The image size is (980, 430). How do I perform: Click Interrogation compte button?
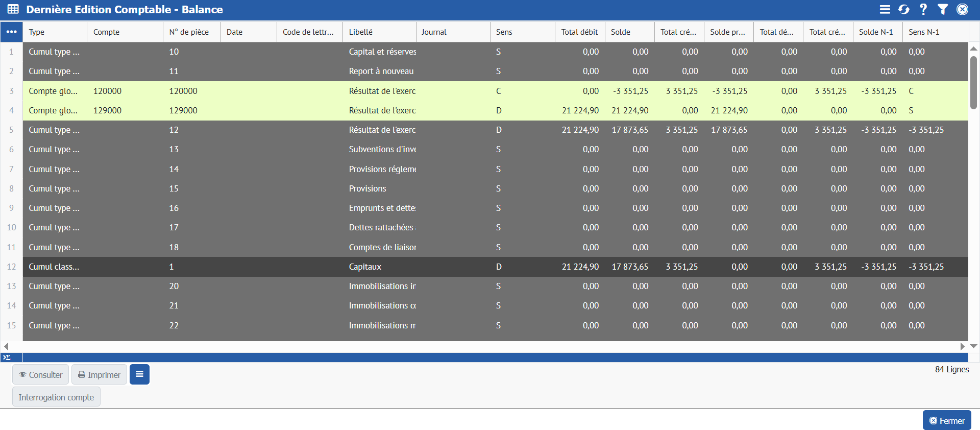(56, 397)
